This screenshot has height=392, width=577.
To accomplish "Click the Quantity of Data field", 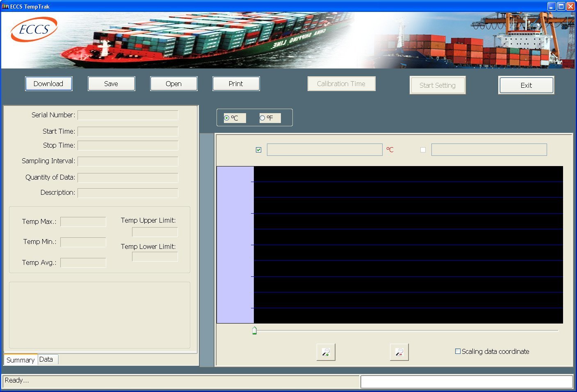I will pyautogui.click(x=128, y=178).
